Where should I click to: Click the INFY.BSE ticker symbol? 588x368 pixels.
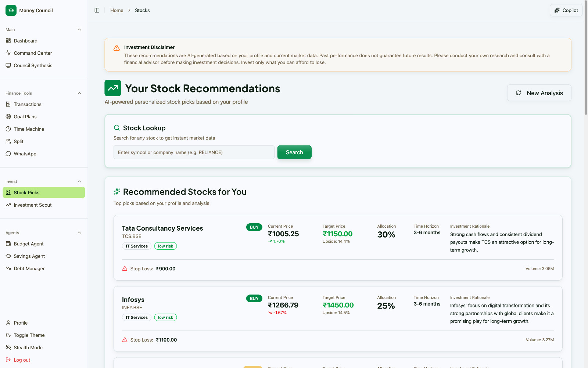coord(132,308)
